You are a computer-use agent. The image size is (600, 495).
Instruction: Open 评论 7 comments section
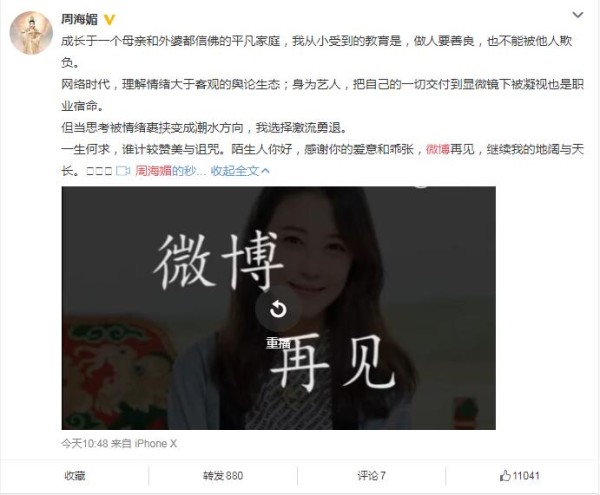coord(371,475)
